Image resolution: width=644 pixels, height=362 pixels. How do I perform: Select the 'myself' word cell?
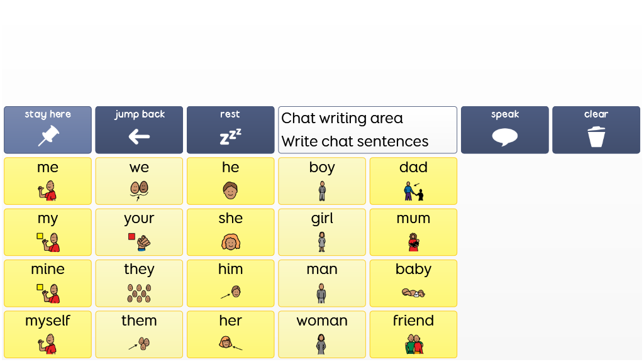[48, 334]
